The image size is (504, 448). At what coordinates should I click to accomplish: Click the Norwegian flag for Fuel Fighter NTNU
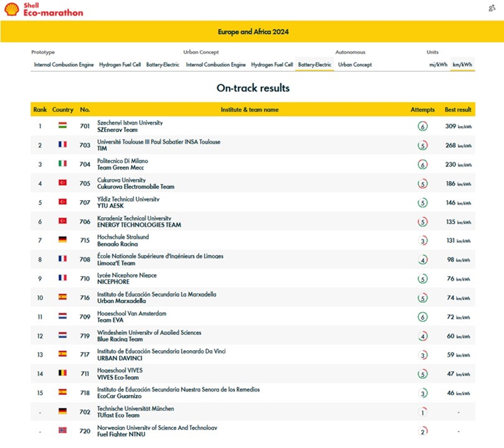coord(63,431)
